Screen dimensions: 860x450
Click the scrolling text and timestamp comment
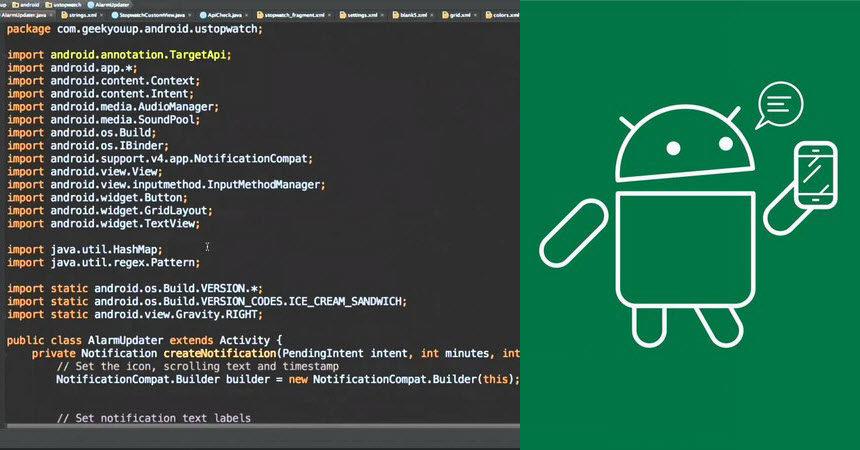tap(197, 367)
